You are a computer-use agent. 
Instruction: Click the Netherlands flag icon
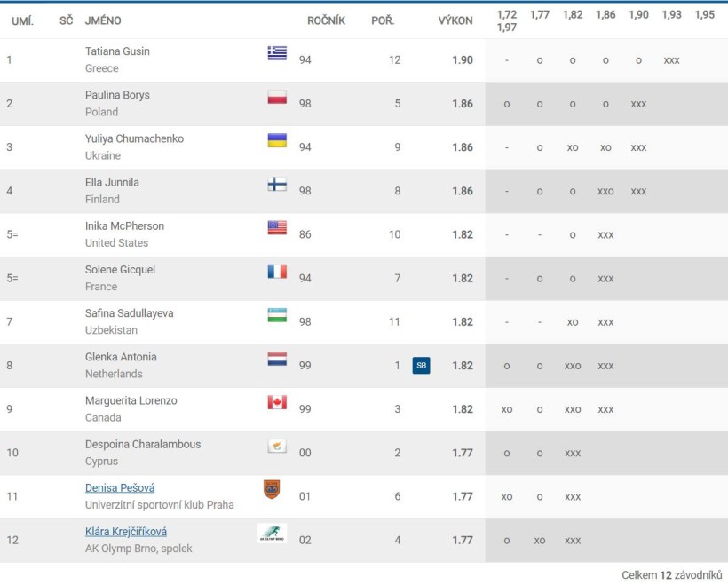[x=277, y=359]
